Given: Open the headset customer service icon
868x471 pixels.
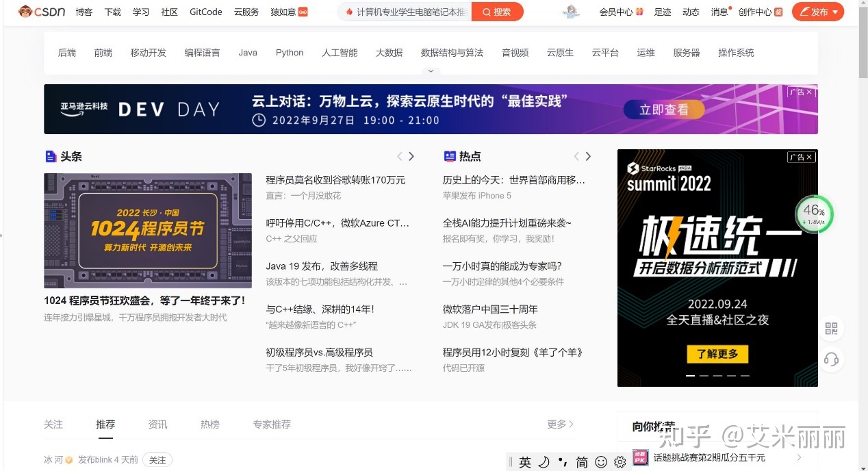Looking at the screenshot, I should (x=831, y=359).
